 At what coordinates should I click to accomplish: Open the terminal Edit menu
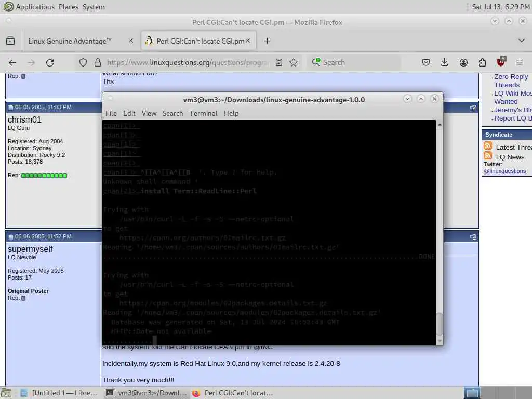coord(129,113)
